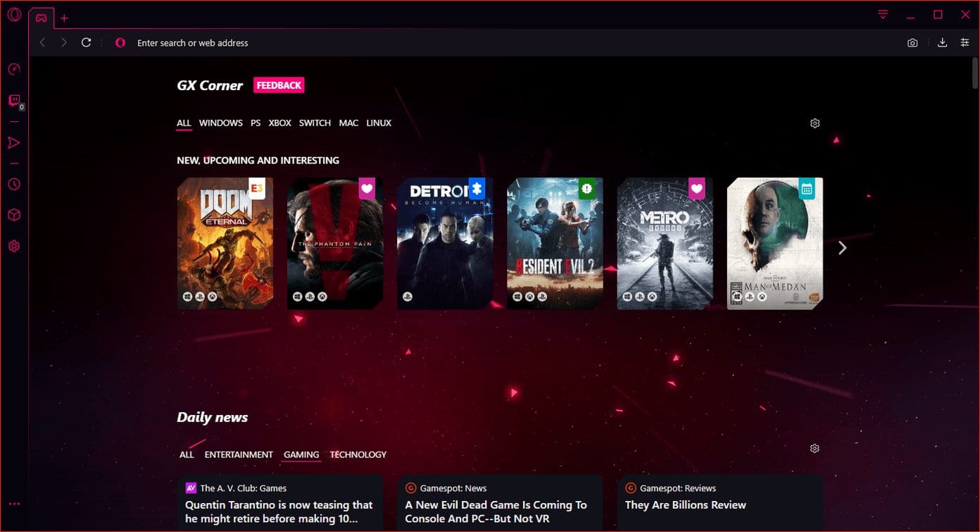Filter games by LINUX
This screenshot has height=532, width=980.
pyautogui.click(x=379, y=123)
